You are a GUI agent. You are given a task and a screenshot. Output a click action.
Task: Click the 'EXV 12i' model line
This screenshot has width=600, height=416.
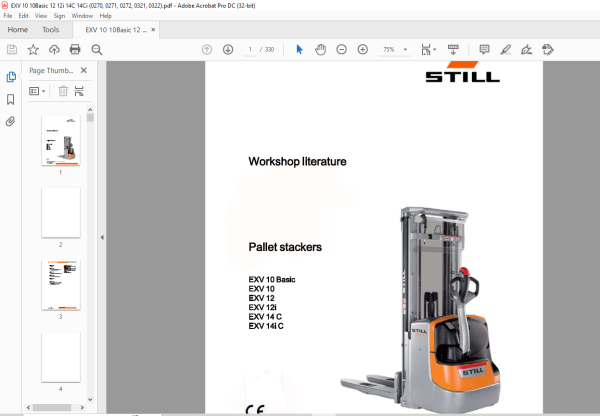click(x=262, y=307)
